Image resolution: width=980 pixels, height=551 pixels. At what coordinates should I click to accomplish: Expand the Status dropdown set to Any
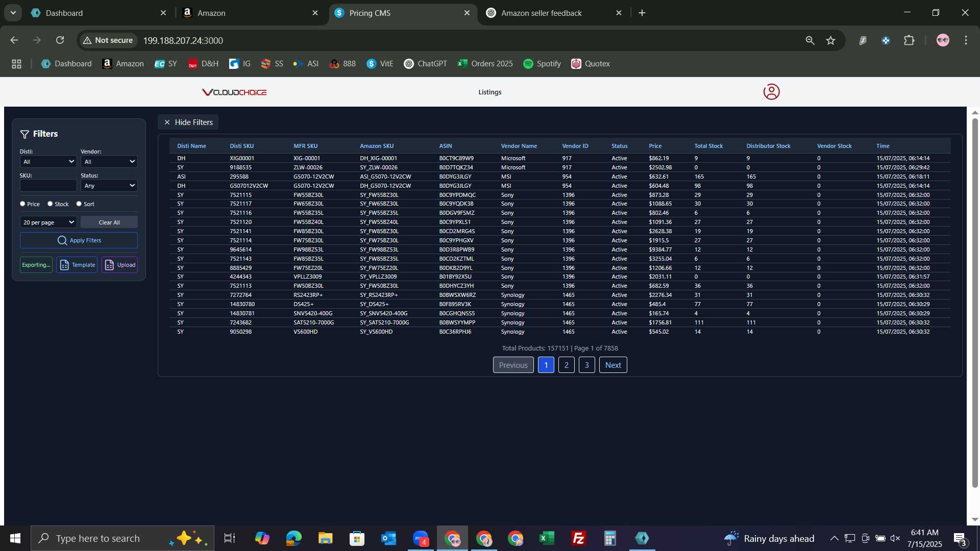coord(109,186)
